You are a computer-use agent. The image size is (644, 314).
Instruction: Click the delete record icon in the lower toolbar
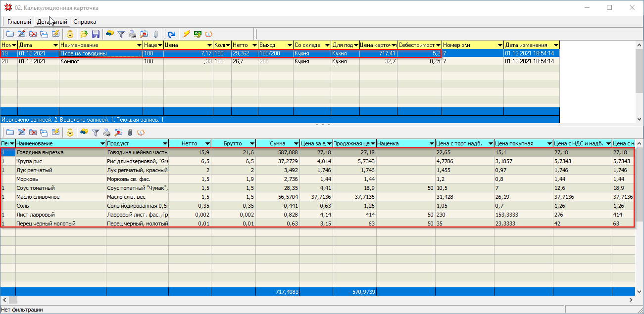(33, 133)
